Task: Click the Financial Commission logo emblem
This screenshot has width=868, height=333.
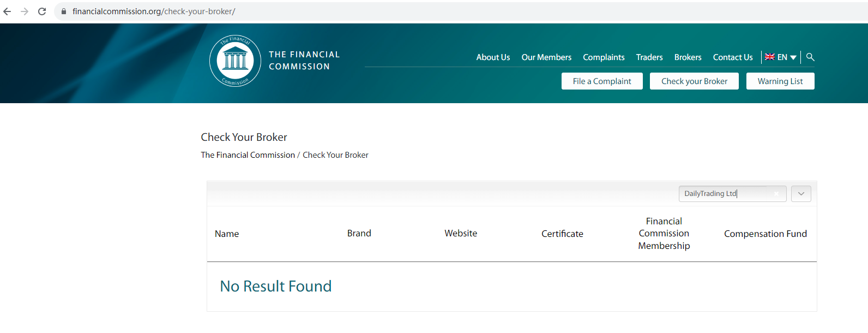Action: click(x=235, y=61)
